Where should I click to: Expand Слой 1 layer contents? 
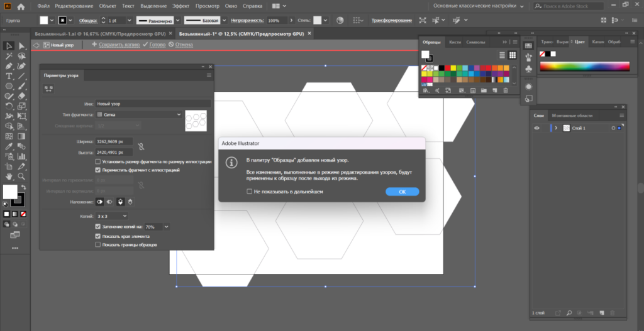(x=556, y=128)
